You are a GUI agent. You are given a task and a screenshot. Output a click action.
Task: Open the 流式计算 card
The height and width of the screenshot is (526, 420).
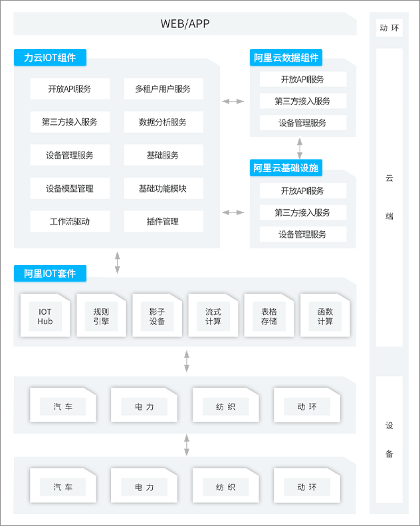click(213, 316)
